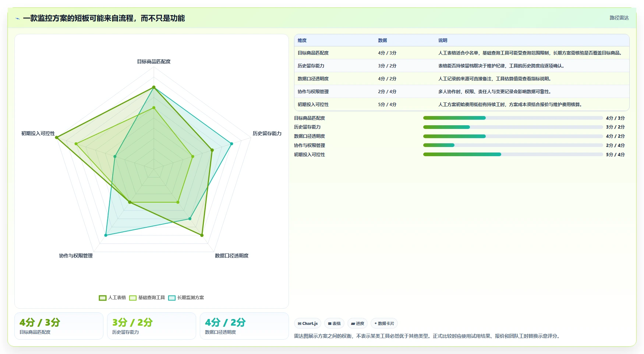Click the 目标商品匹配度 progress bar
The image size is (644, 354).
pyautogui.click(x=513, y=118)
